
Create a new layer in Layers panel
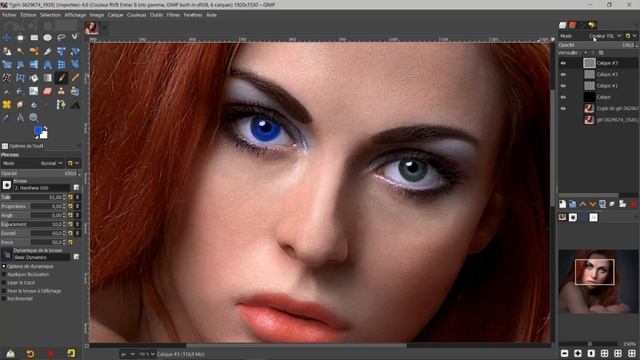[x=562, y=204]
